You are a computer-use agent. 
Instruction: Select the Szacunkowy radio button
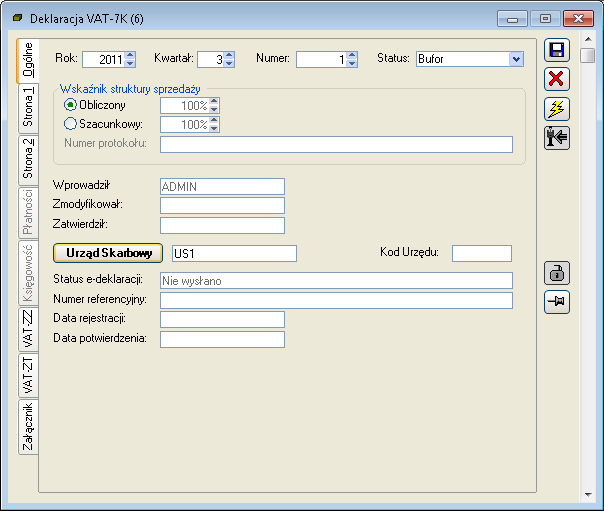point(70,124)
